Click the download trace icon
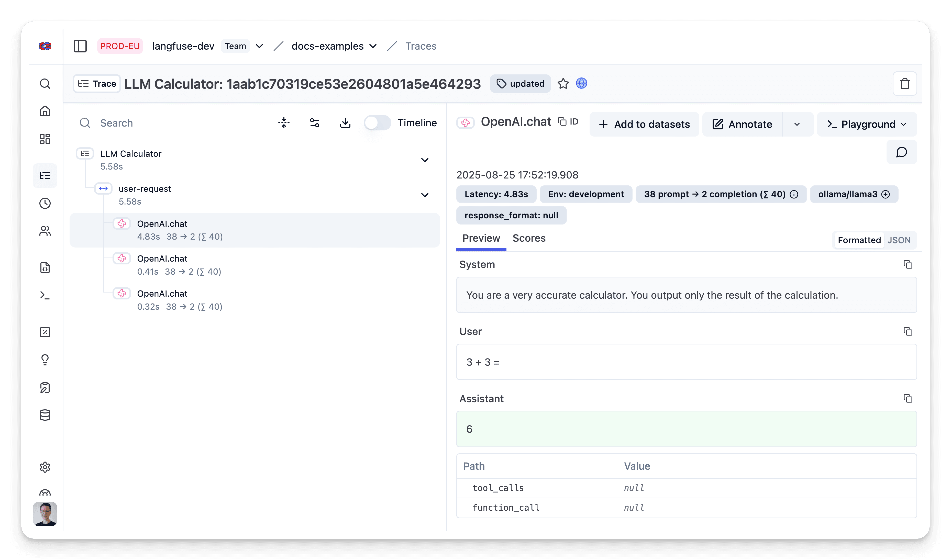This screenshot has width=951, height=560. click(345, 123)
